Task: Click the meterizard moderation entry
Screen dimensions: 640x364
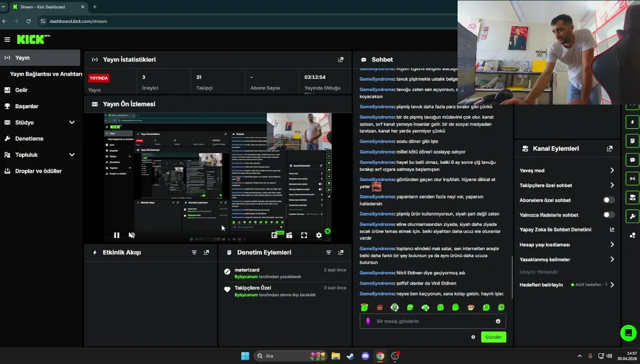Action: (x=285, y=273)
